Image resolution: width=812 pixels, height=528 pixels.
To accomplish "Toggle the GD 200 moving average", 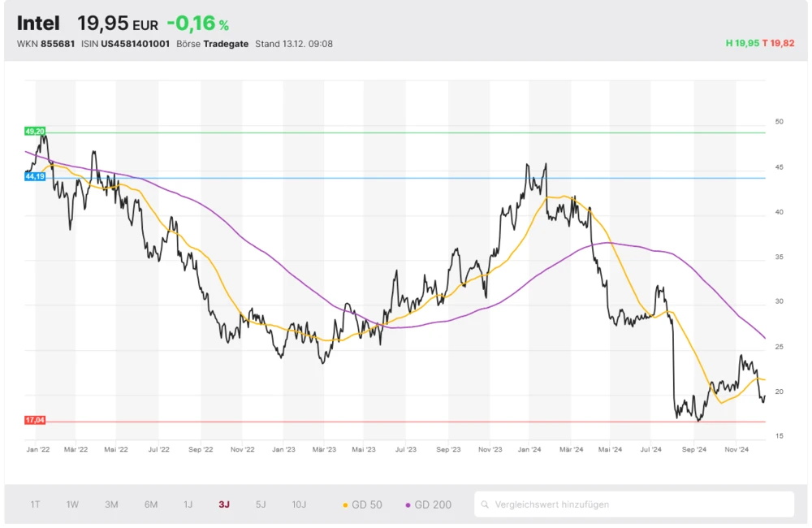I will click(x=428, y=504).
